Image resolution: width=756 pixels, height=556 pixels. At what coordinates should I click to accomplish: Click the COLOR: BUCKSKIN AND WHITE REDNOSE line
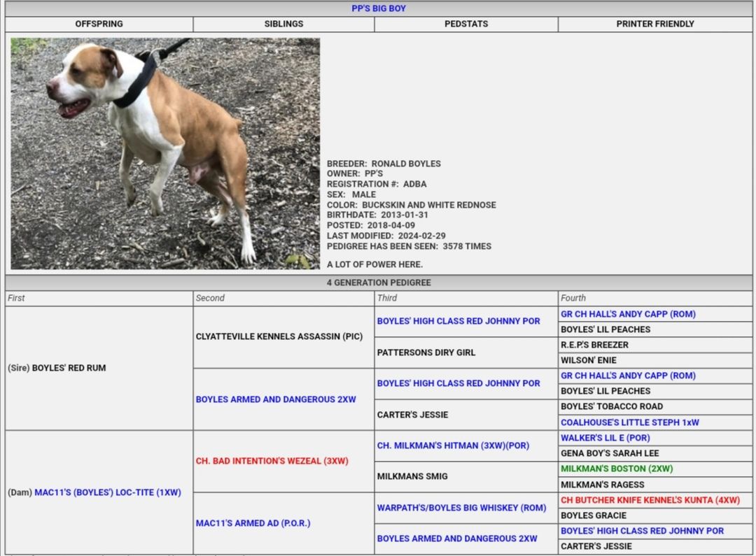click(x=412, y=205)
